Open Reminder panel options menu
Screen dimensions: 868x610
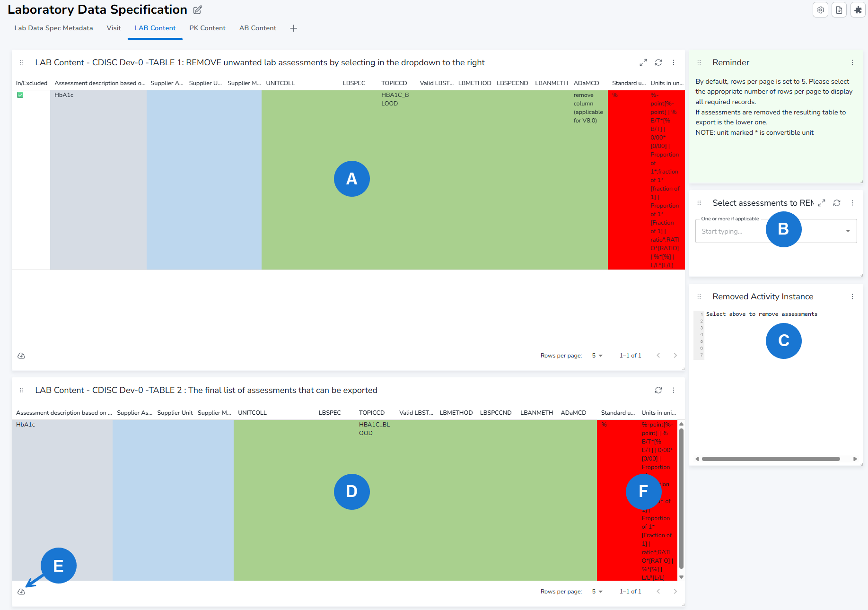(x=852, y=62)
